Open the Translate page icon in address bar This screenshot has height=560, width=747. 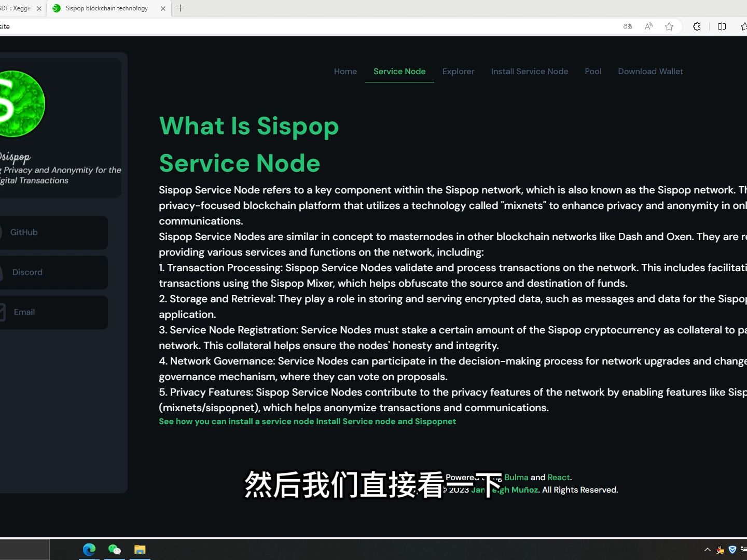(x=628, y=26)
